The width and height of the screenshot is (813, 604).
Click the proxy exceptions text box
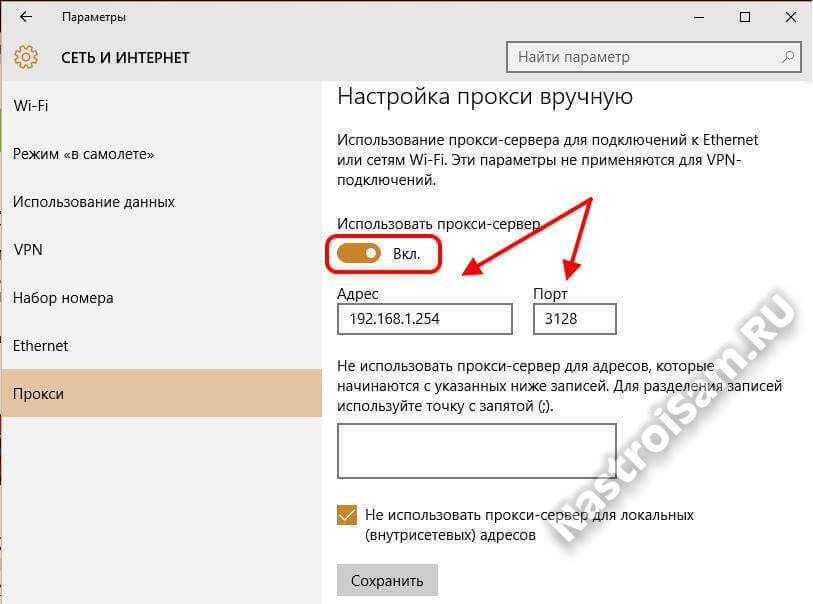[476, 451]
